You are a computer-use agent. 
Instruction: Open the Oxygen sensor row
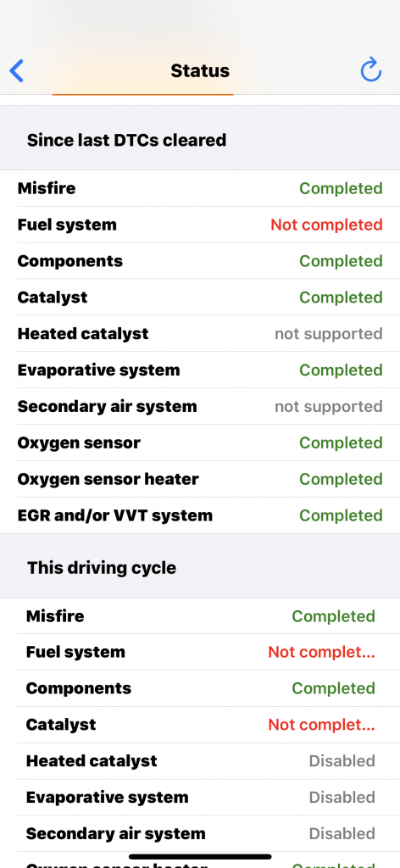[x=200, y=442]
